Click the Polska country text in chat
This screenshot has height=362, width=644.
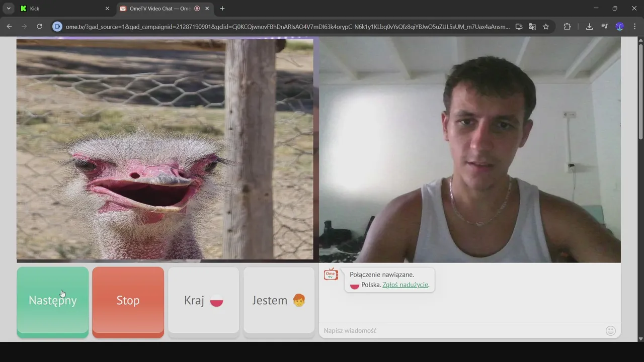click(x=371, y=285)
